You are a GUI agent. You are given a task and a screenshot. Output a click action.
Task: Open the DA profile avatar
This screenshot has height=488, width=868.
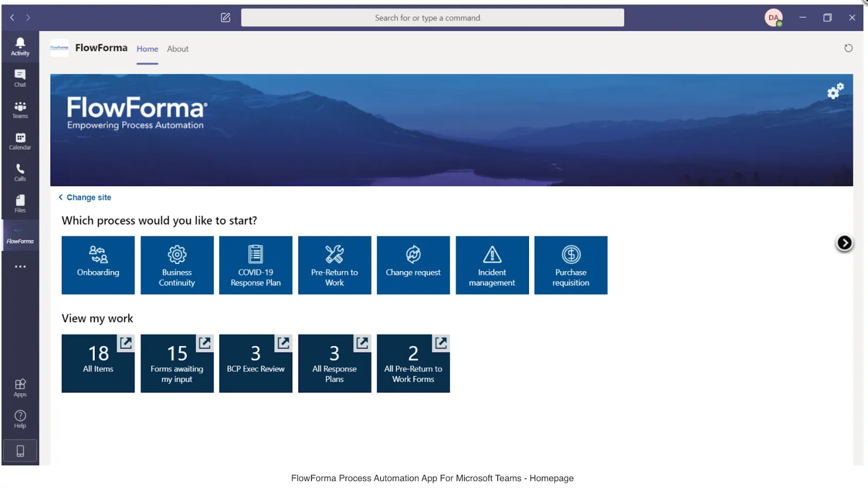(774, 18)
